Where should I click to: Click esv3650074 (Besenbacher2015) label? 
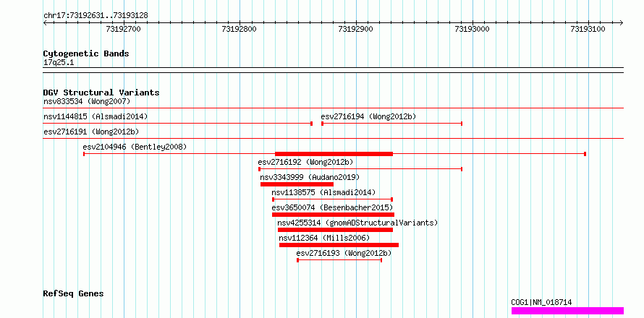click(x=332, y=207)
